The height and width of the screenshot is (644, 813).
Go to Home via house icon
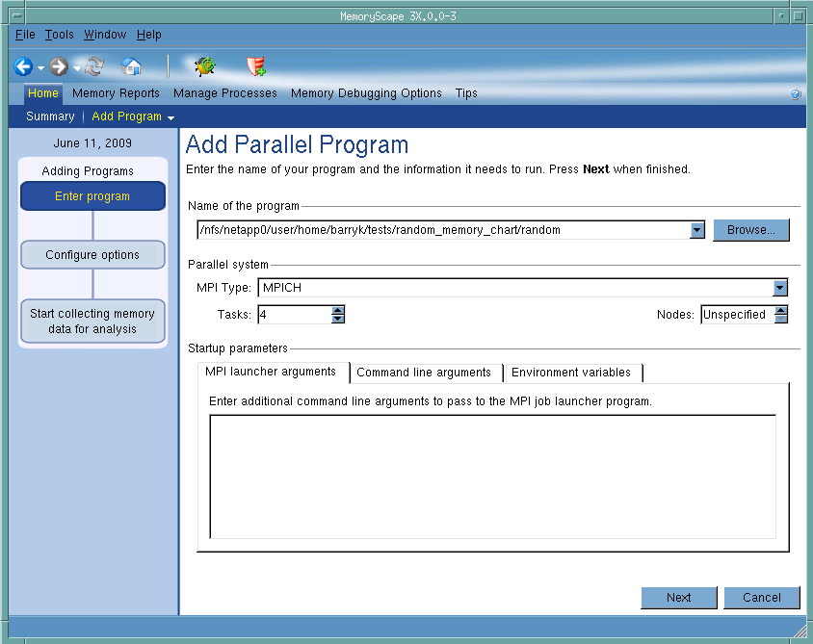(131, 66)
